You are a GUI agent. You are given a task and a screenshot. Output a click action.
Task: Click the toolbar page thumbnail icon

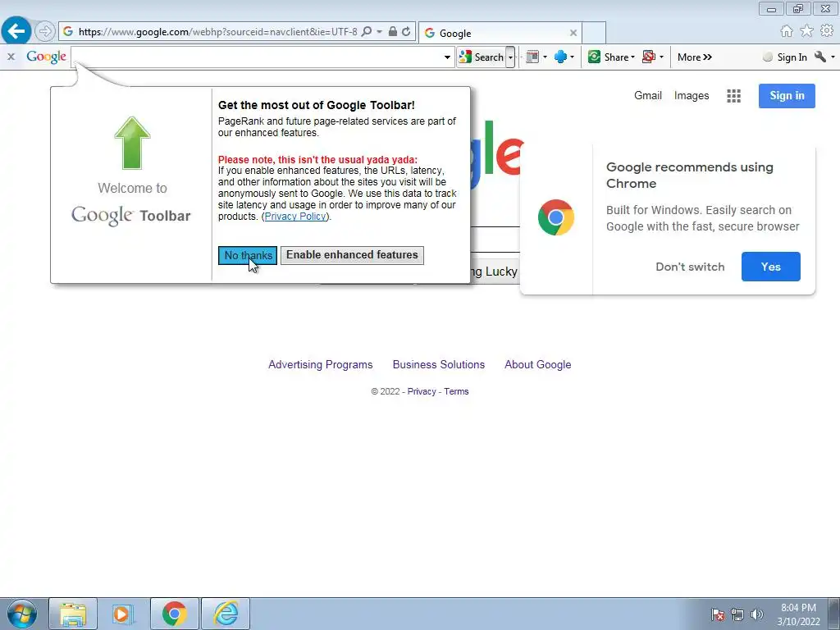[532, 57]
